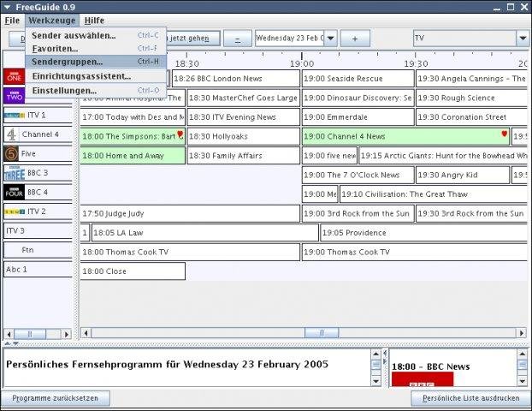Select 18:00 Close programme on Abc 1
Image resolution: width=532 pixels, height=411 pixels.
tap(133, 271)
